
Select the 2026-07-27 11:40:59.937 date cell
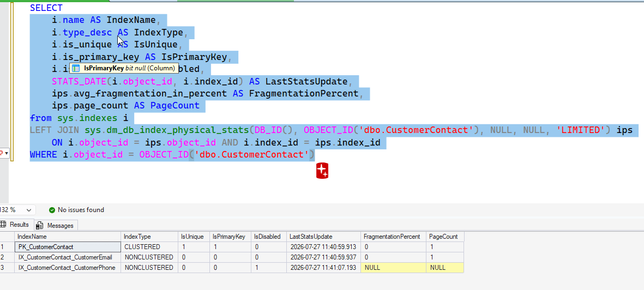click(323, 257)
